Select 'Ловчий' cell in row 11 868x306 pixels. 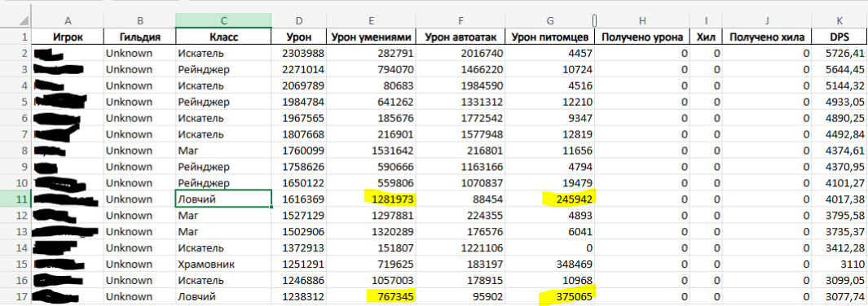[x=223, y=199]
